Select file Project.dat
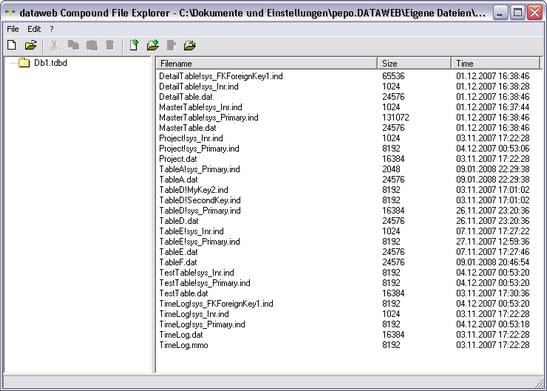 click(x=178, y=159)
